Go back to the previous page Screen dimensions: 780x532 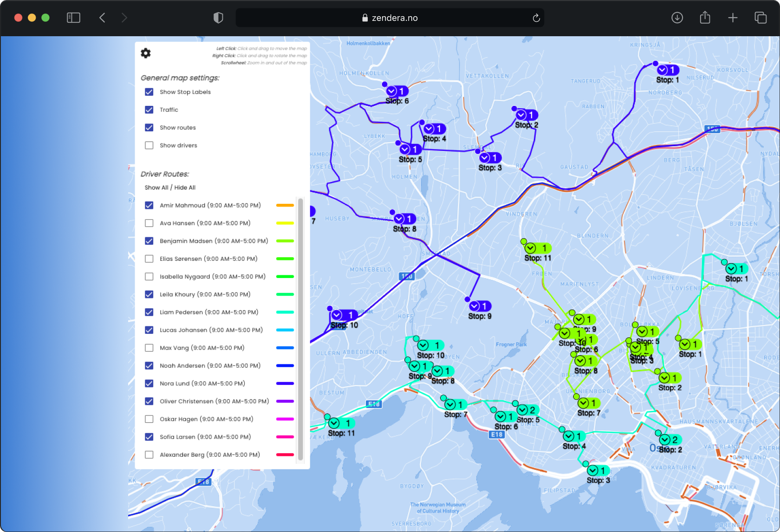[103, 18]
